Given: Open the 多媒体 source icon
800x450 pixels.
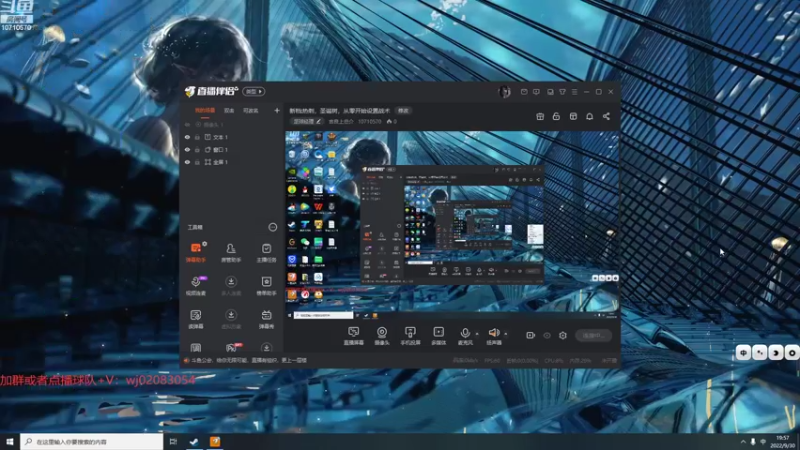Looking at the screenshot, I should (438, 332).
